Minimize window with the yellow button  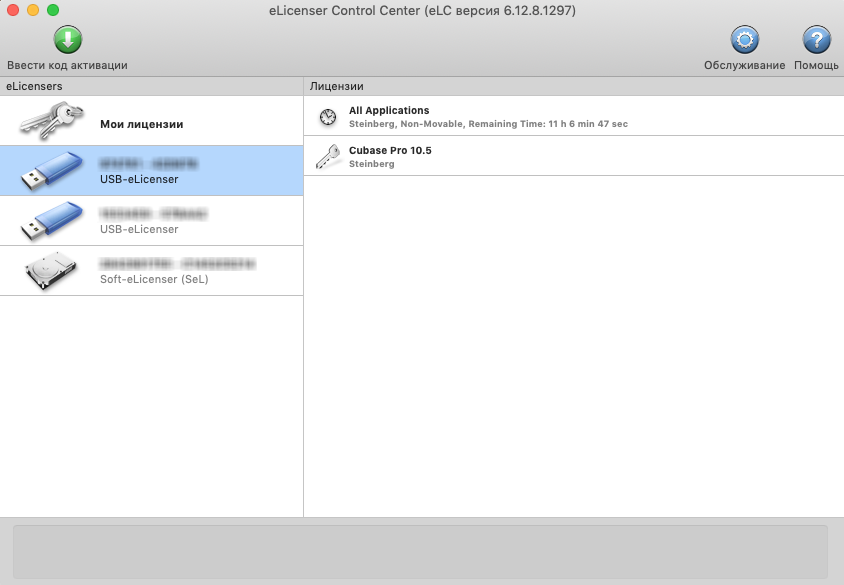[x=33, y=10]
